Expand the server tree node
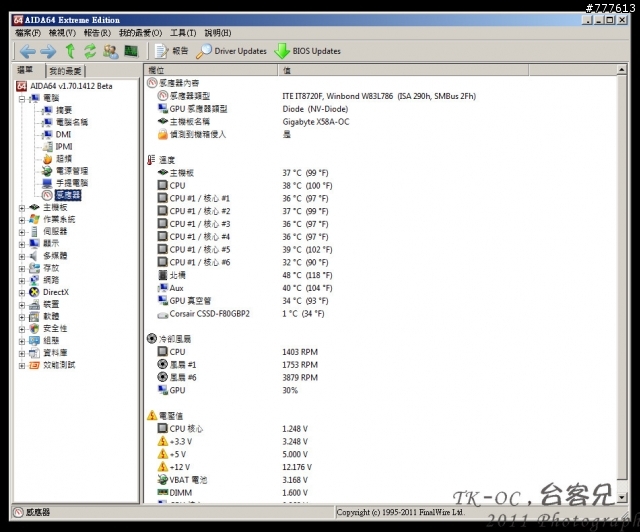The image size is (640, 532). tap(22, 232)
